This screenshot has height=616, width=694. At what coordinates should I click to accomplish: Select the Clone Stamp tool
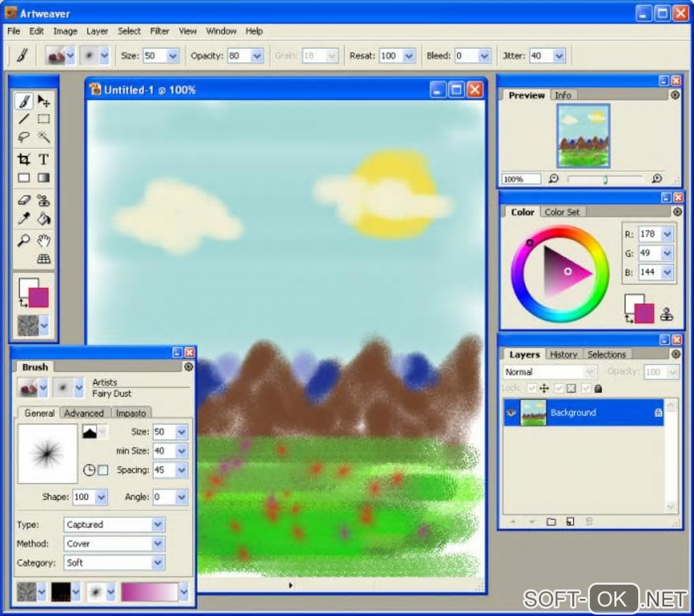pos(44,200)
